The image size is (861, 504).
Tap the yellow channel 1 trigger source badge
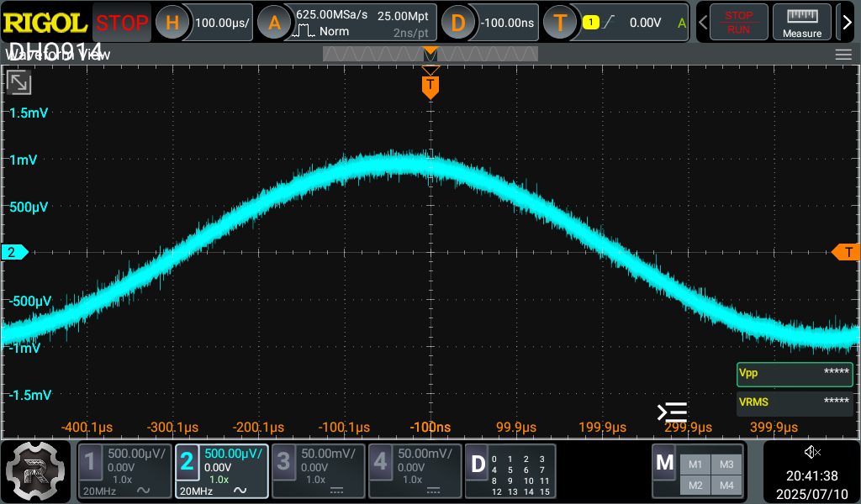click(x=590, y=23)
